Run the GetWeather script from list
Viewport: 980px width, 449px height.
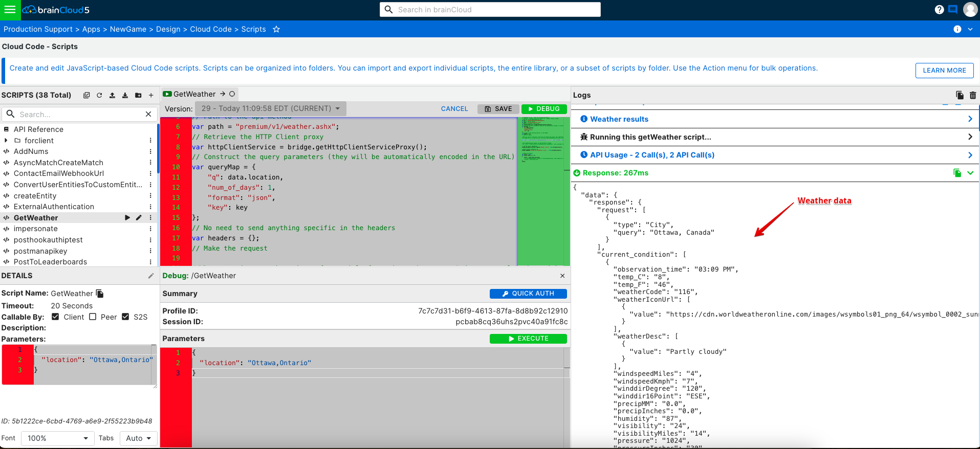click(127, 218)
